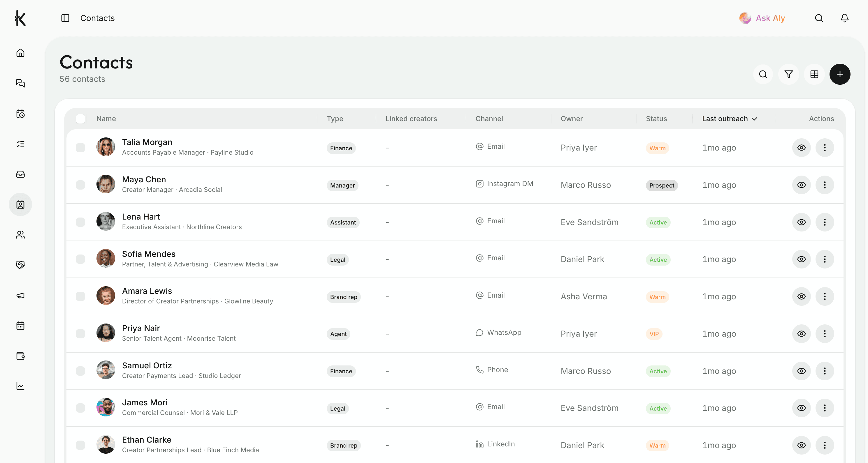Click the Type column header

[335, 119]
